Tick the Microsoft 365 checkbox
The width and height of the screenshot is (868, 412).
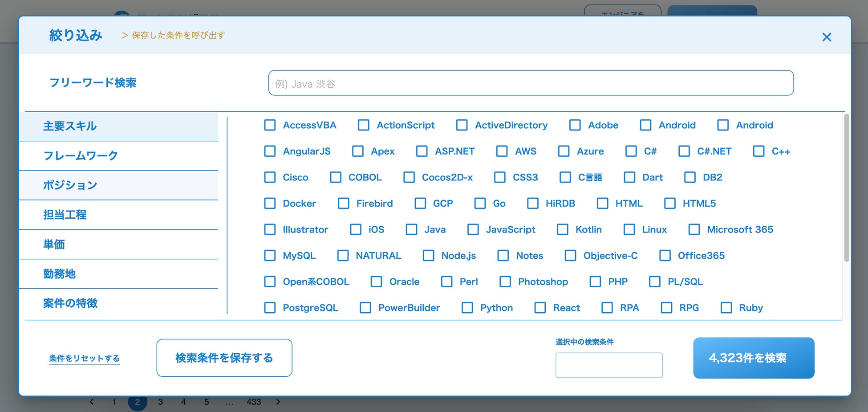point(694,229)
